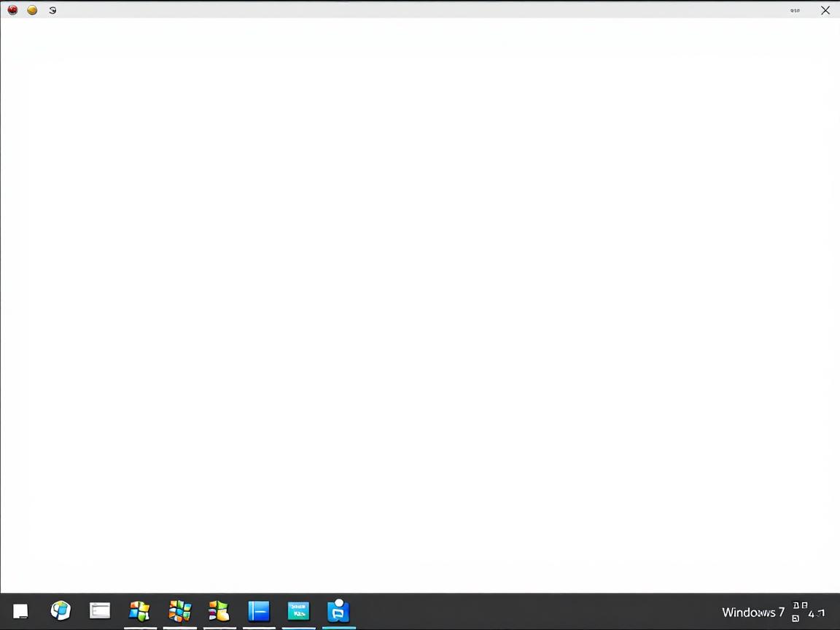Click the yellow circle button in title bar

(32, 9)
